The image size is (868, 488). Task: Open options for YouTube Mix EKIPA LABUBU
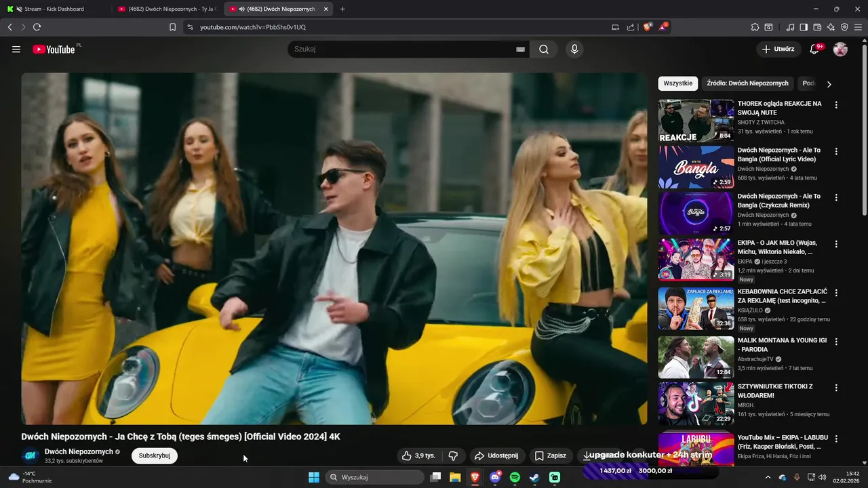(x=836, y=439)
